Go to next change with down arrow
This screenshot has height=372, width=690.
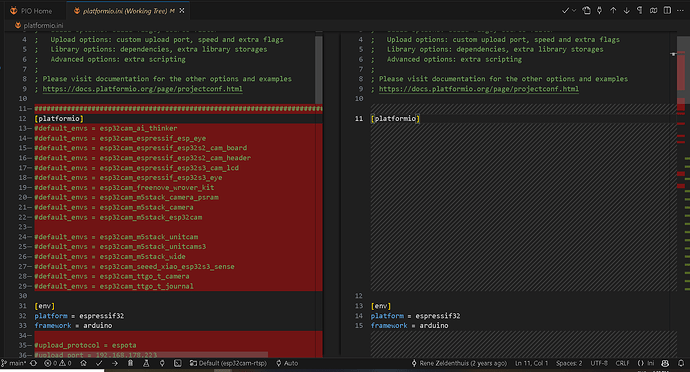[x=626, y=11]
